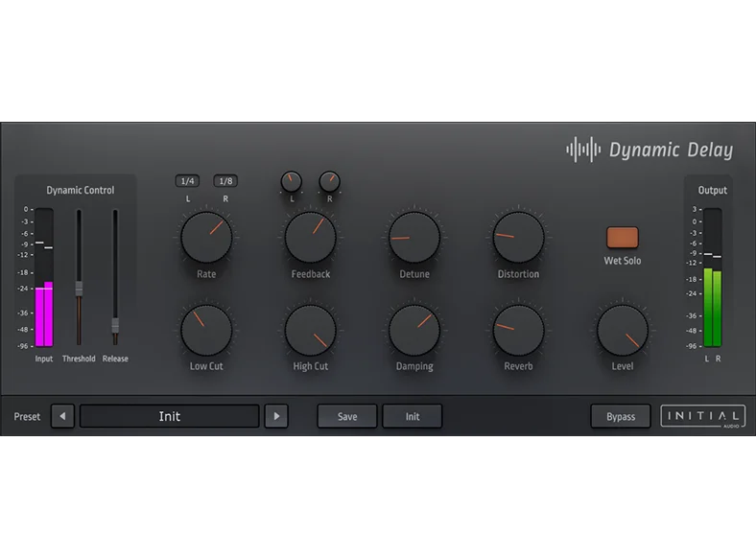Click the Low Cut knob
This screenshot has height=557, width=756.
click(x=206, y=330)
